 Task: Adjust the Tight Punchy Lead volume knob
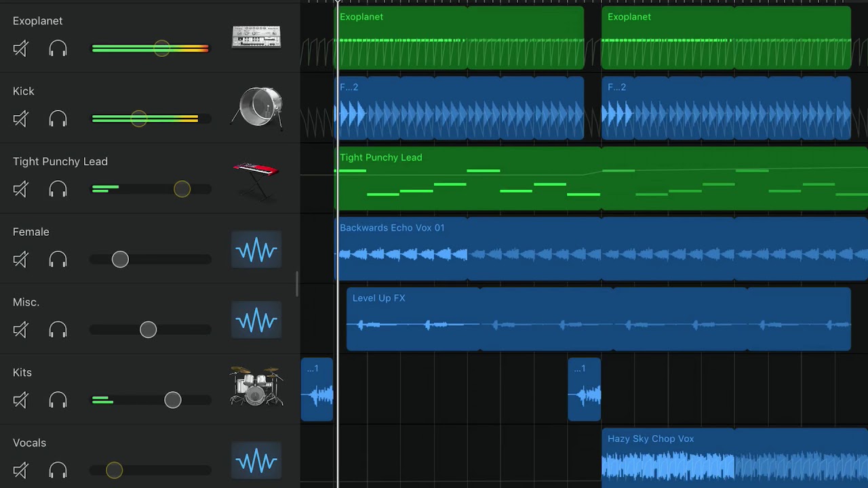pyautogui.click(x=182, y=189)
